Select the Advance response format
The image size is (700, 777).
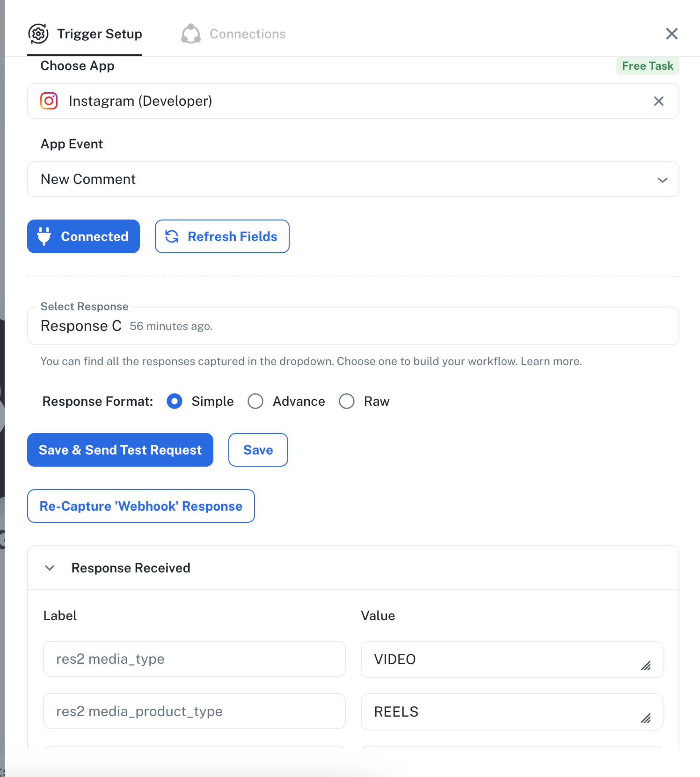[x=255, y=401]
